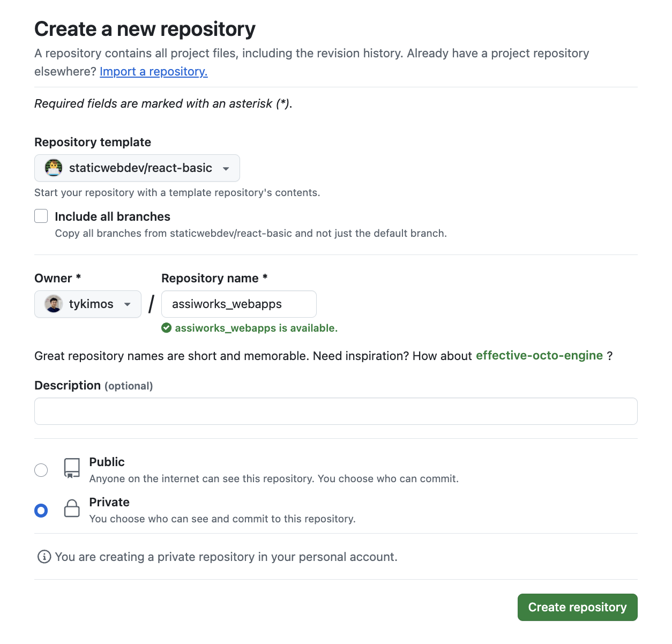Viewport: 672px width, 644px height.
Task: Click the owner dropdown caret arrow
Action: [128, 305]
